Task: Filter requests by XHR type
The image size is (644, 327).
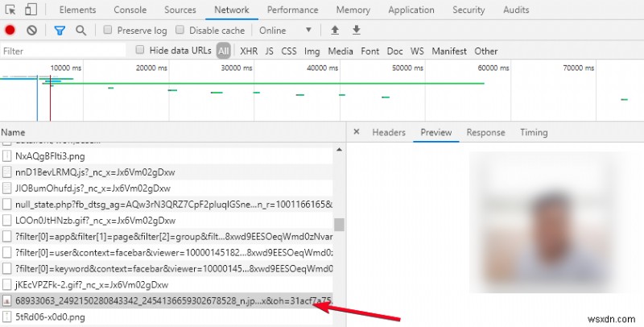Action: pos(249,51)
